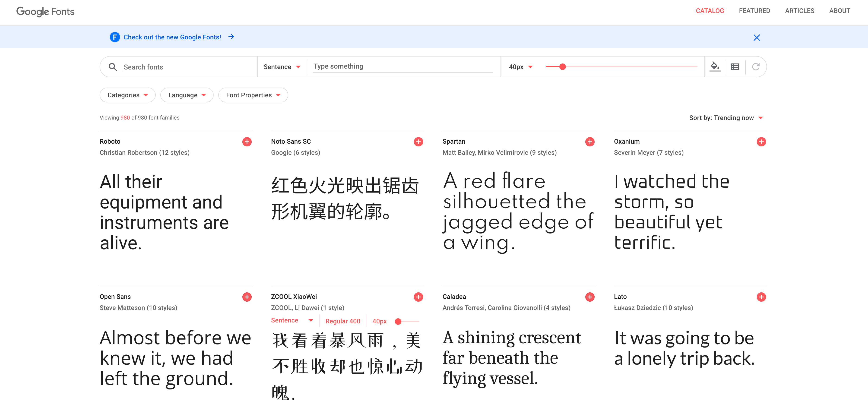Go to the FEATURED tab
The height and width of the screenshot is (417, 868).
(754, 11)
